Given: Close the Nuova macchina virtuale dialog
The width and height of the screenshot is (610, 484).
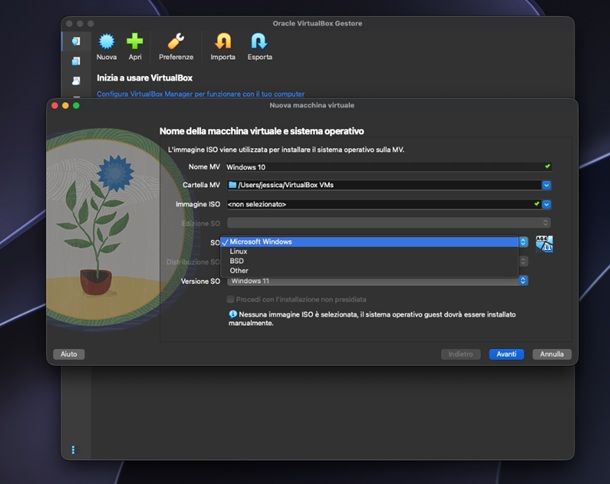Looking at the screenshot, I should pyautogui.click(x=55, y=105).
